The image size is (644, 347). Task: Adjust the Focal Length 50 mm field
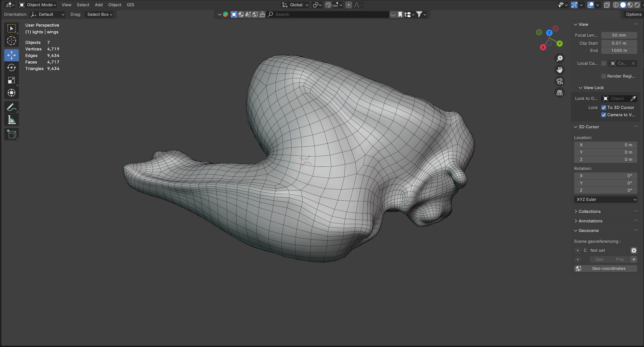coord(619,35)
